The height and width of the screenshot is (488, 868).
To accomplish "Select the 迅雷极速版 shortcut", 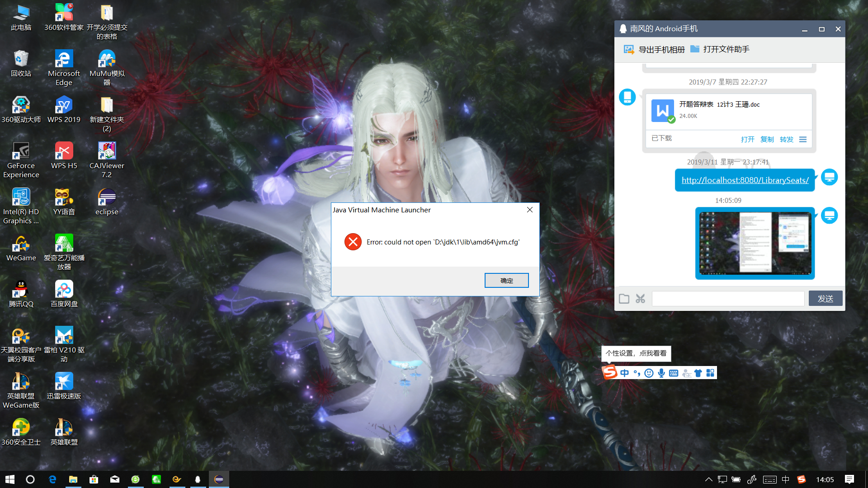I will (64, 387).
